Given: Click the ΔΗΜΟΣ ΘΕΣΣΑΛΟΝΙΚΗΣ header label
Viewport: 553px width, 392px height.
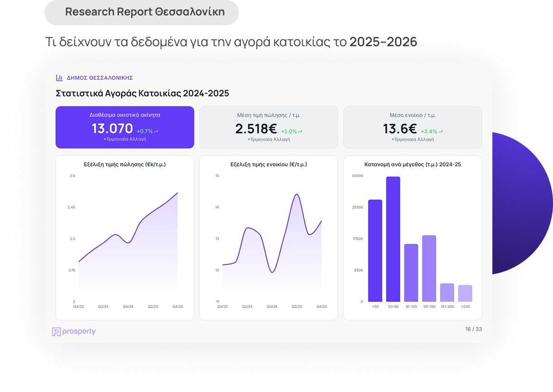Looking at the screenshot, I should (100, 78).
